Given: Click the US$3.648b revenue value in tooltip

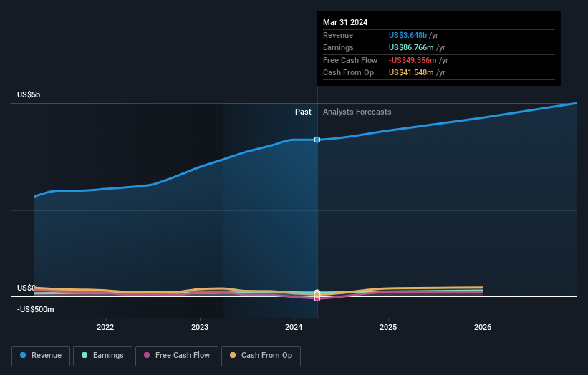Looking at the screenshot, I should pos(408,35).
